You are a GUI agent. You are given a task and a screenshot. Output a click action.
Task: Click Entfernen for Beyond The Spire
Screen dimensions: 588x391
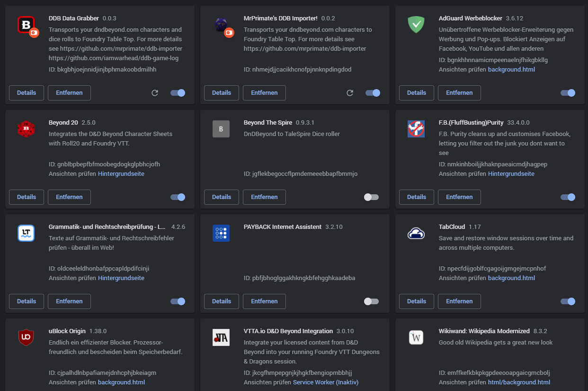tap(264, 197)
